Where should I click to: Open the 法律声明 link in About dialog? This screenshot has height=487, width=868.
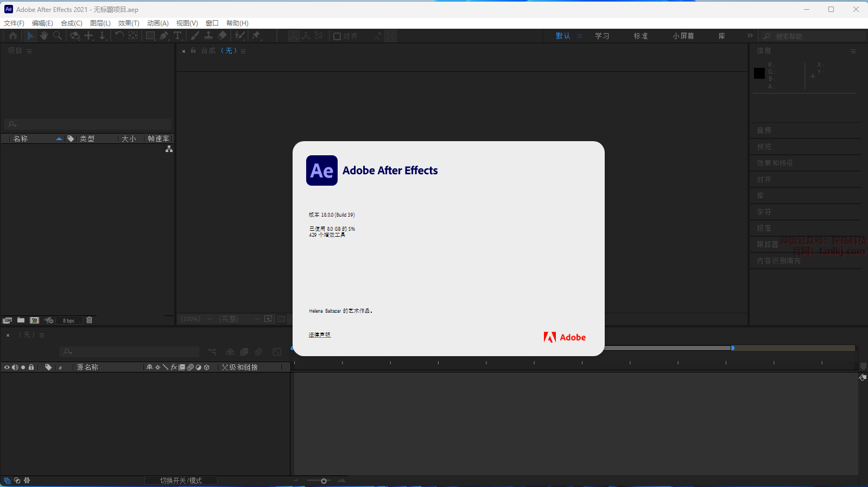tap(320, 335)
